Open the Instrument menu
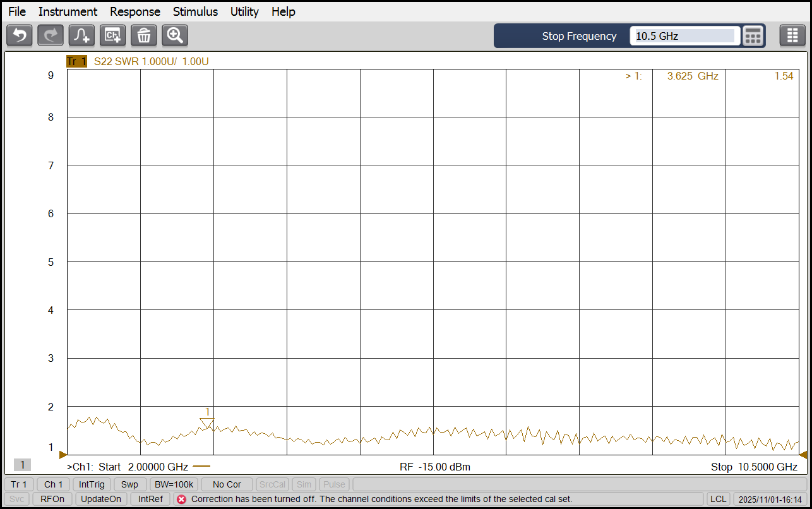 pyautogui.click(x=68, y=11)
